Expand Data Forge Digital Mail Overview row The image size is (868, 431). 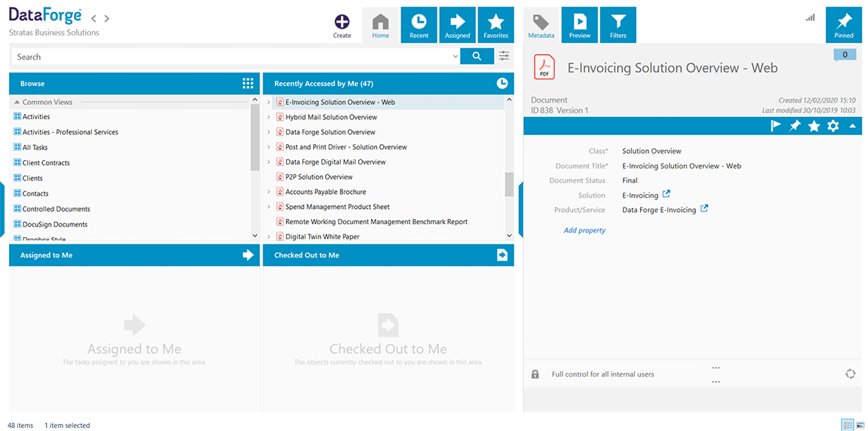point(268,162)
